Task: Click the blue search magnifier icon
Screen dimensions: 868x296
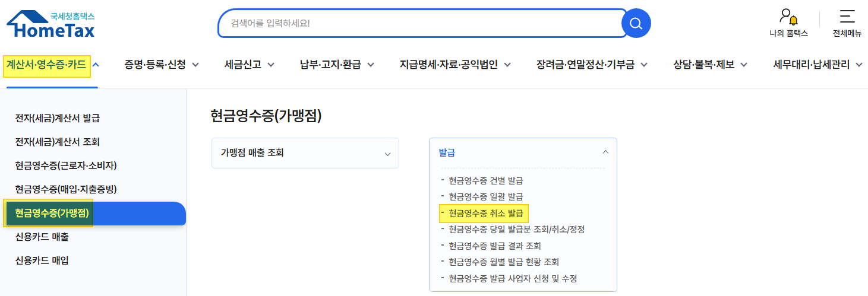Action: 636,24
